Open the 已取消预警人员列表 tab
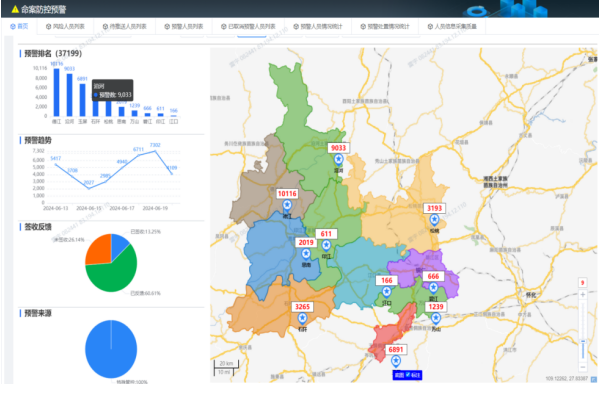The image size is (599, 393). pos(248,27)
